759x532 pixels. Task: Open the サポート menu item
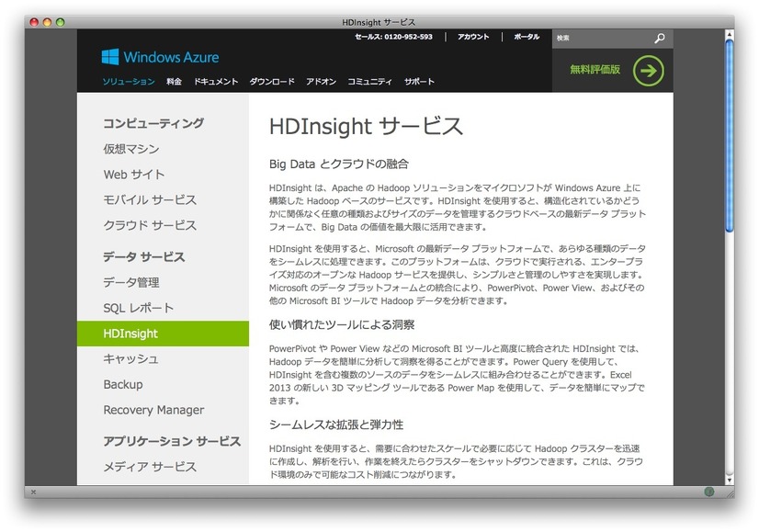coord(419,82)
